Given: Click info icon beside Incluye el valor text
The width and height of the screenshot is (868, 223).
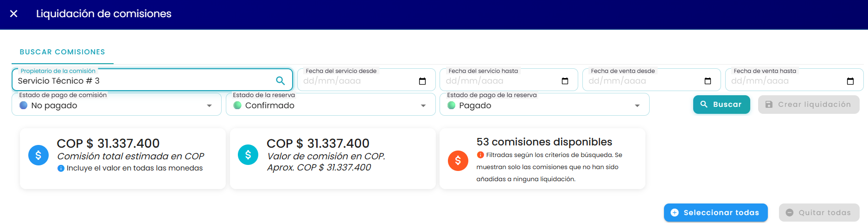Looking at the screenshot, I should (61, 168).
